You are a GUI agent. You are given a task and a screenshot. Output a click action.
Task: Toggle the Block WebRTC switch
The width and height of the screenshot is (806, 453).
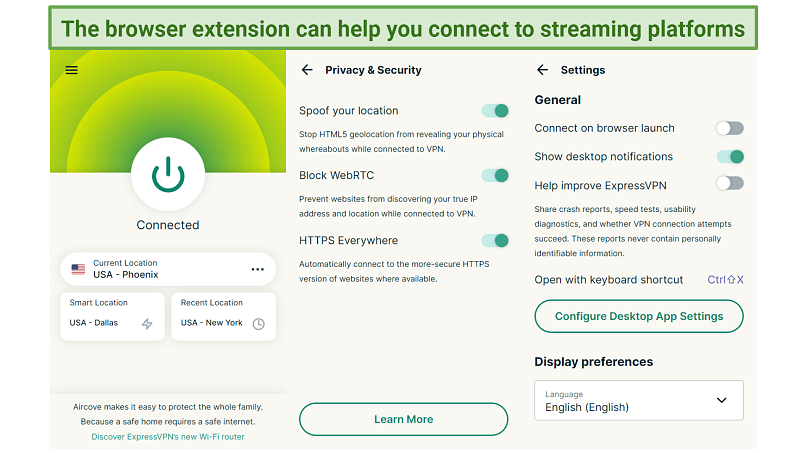(495, 175)
